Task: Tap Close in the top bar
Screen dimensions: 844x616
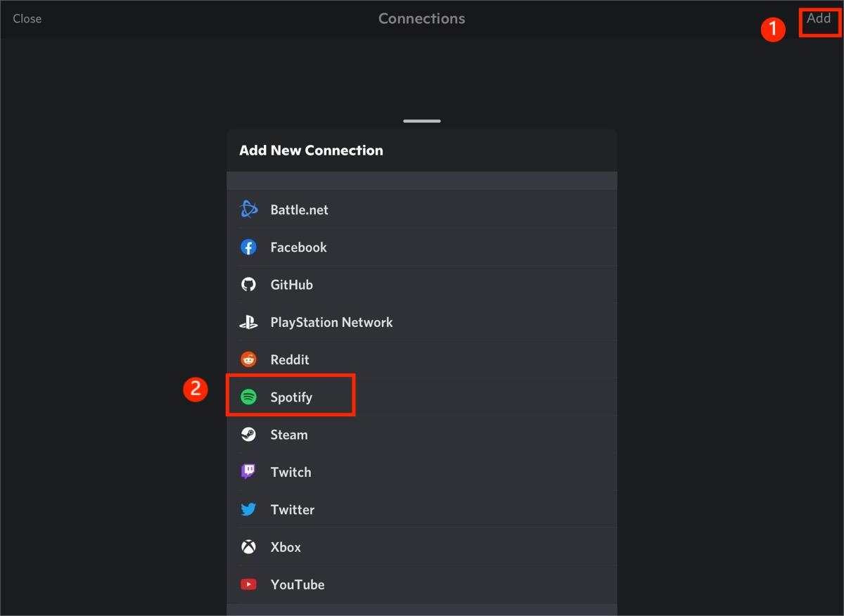Action: [x=27, y=19]
